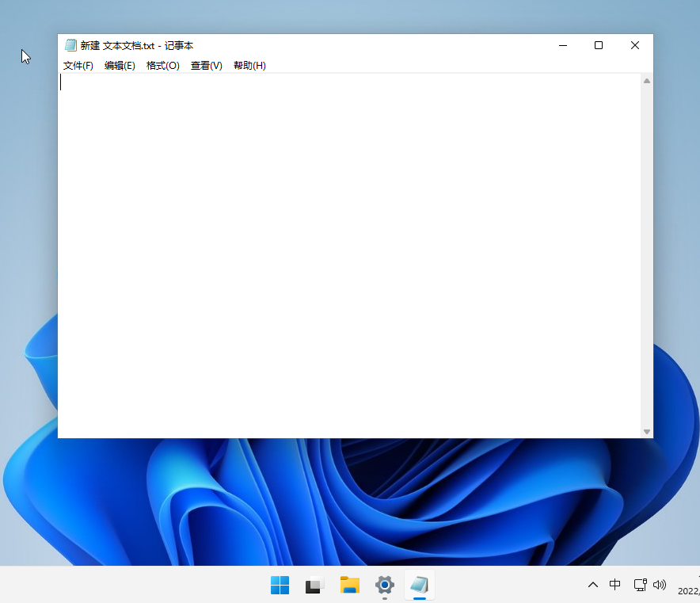Click the Notepad icon in title bar
Image resolution: width=700 pixels, height=603 pixels.
(x=70, y=45)
